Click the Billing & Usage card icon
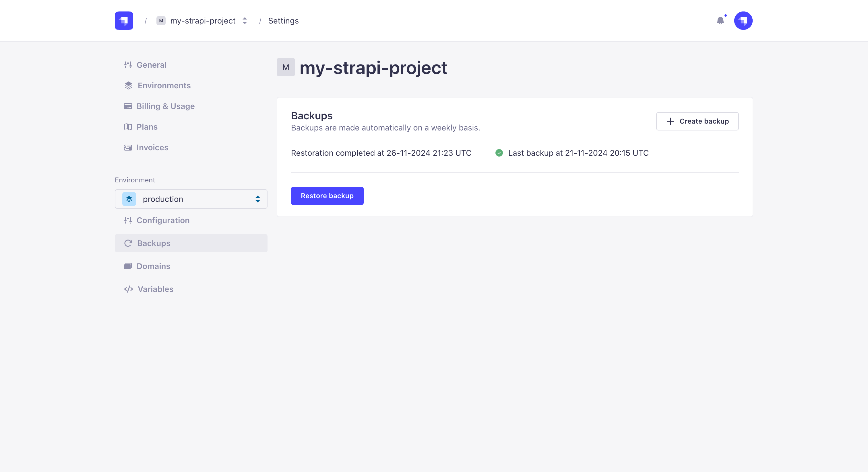The width and height of the screenshot is (868, 472). [x=128, y=106]
